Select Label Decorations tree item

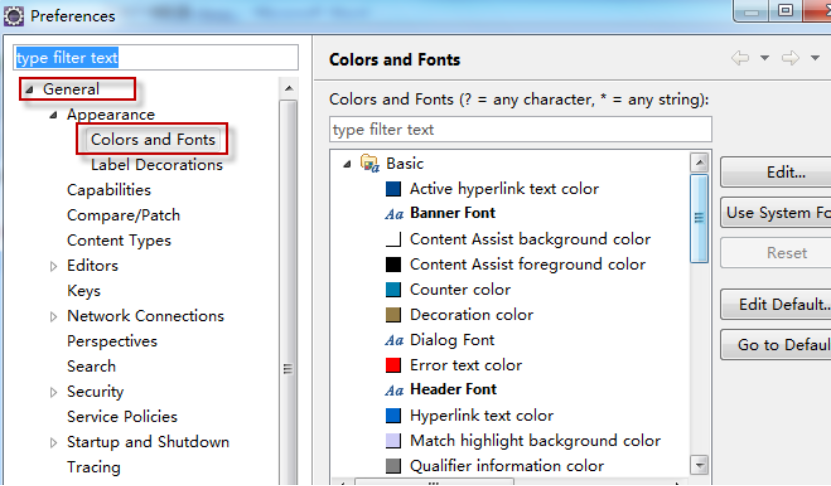coord(157,165)
